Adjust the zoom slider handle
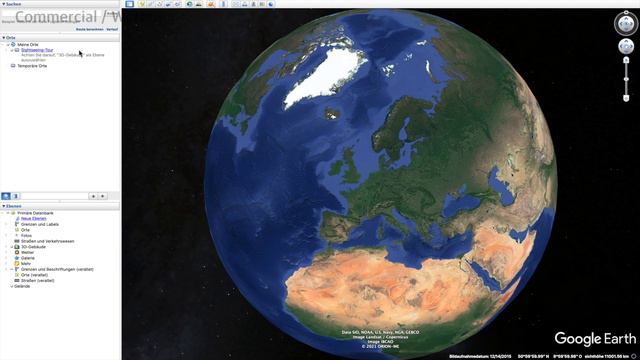Screen dimensions: 640x360 pos(626,79)
